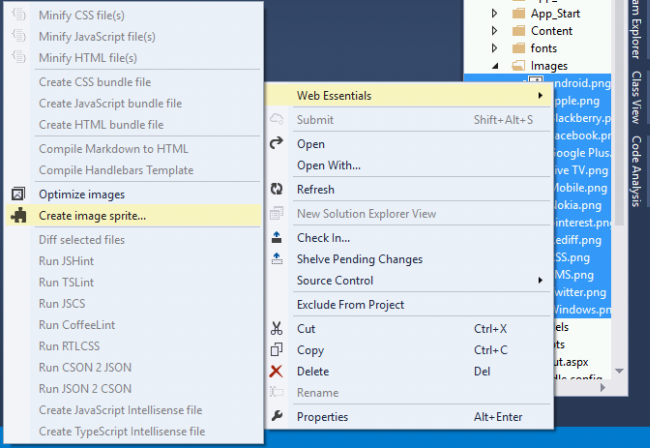Collapse the Images folder
650x448 pixels.
[494, 66]
